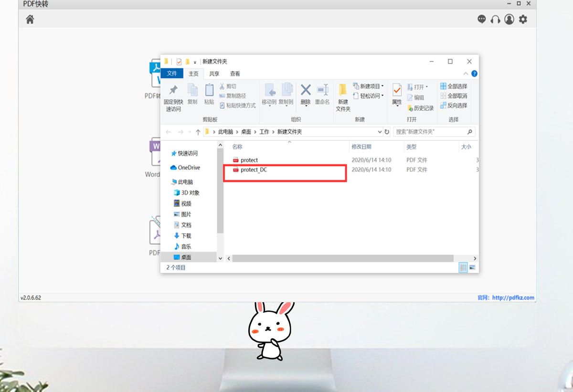Open the user account icon
573x392 pixels.
(x=509, y=19)
